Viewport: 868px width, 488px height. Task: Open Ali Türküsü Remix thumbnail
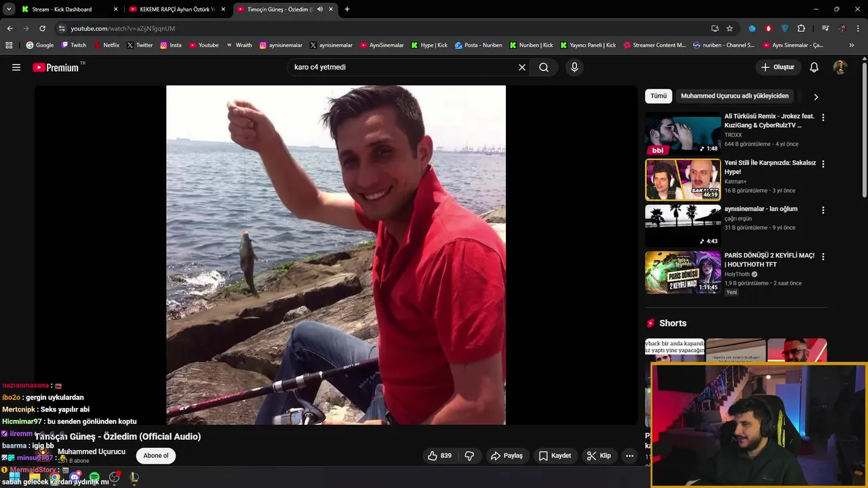pos(683,134)
